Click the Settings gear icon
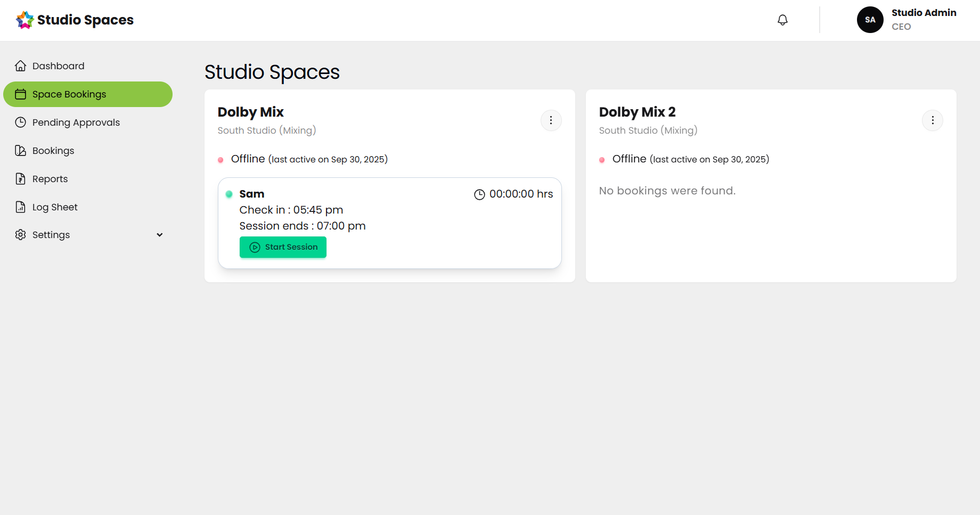 [x=20, y=234]
